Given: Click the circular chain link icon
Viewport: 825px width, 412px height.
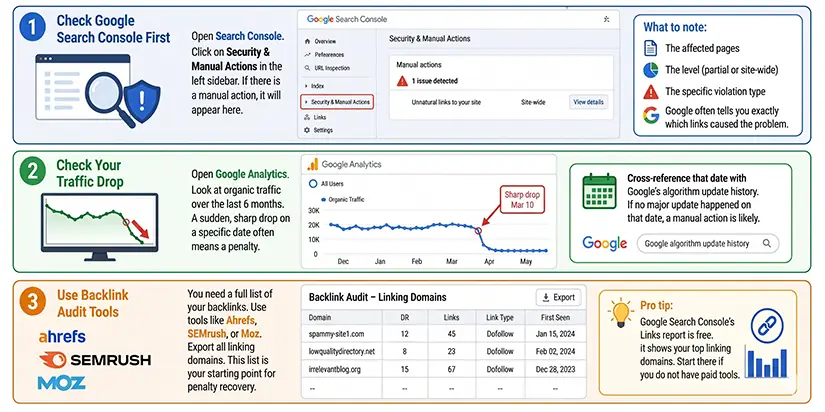Looking at the screenshot, I should (x=767, y=326).
